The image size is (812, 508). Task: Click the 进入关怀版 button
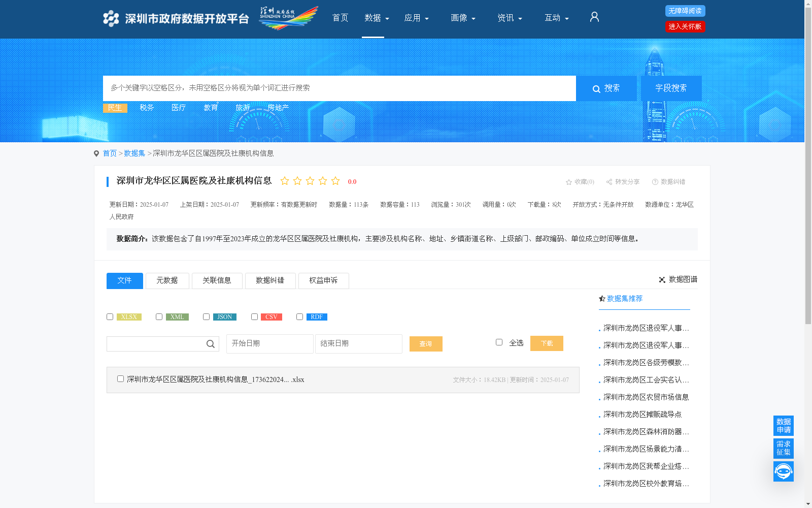coord(685,26)
